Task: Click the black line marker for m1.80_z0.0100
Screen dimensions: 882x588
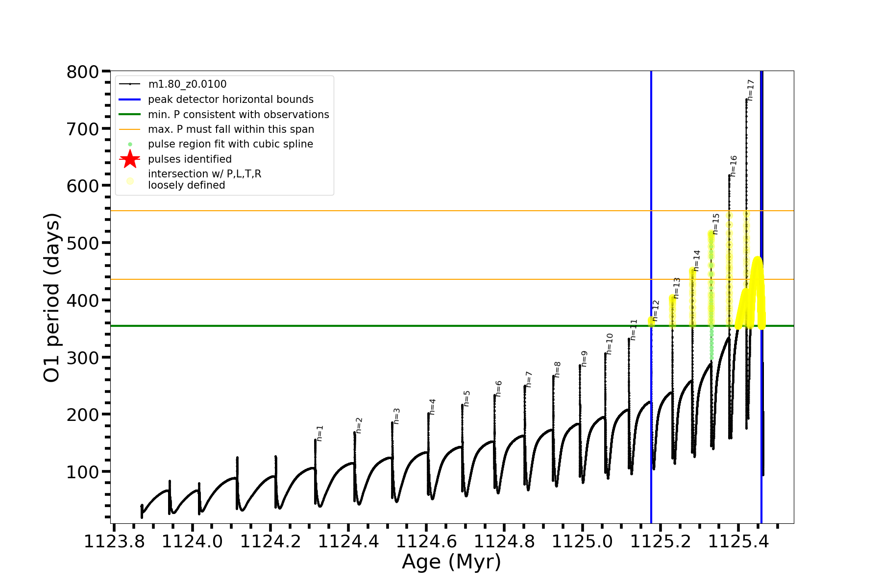Action: coord(130,84)
